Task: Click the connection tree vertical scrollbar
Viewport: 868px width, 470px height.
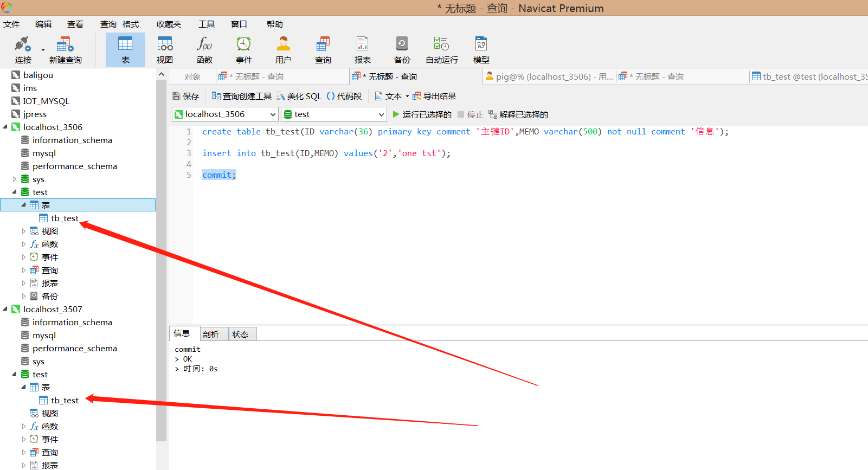Action: coord(161,260)
